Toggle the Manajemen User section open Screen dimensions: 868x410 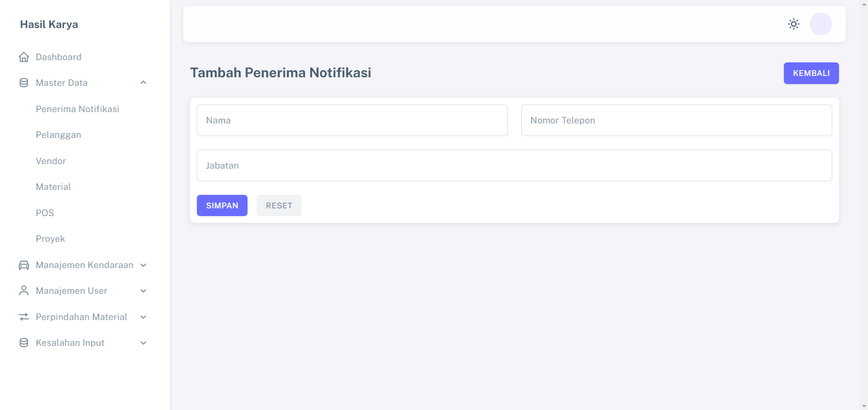tap(143, 291)
